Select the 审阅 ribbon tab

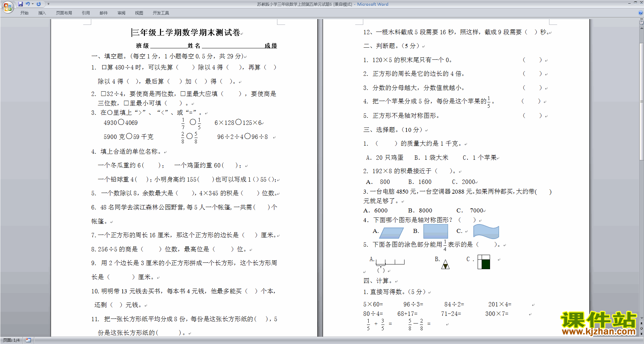(x=121, y=13)
